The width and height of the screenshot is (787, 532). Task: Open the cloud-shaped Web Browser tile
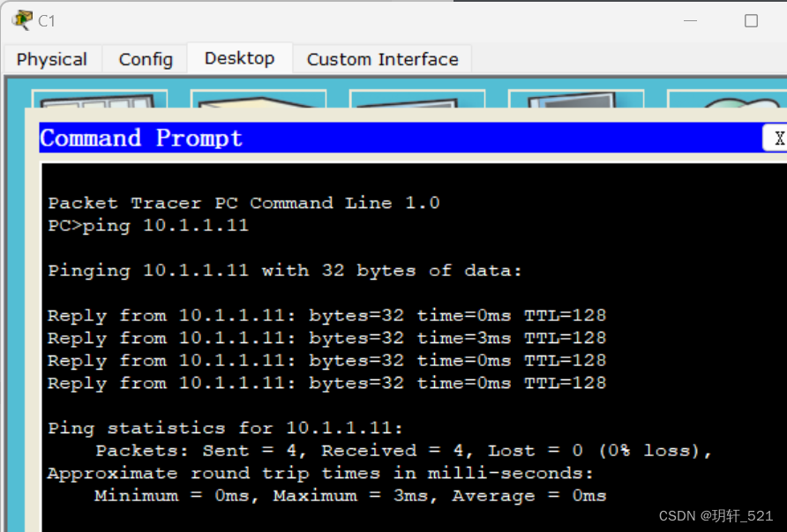727,99
